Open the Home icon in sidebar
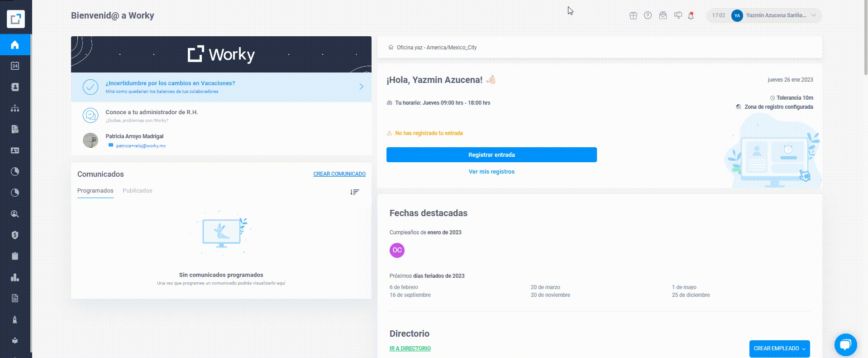This screenshot has height=358, width=868. pos(15,44)
